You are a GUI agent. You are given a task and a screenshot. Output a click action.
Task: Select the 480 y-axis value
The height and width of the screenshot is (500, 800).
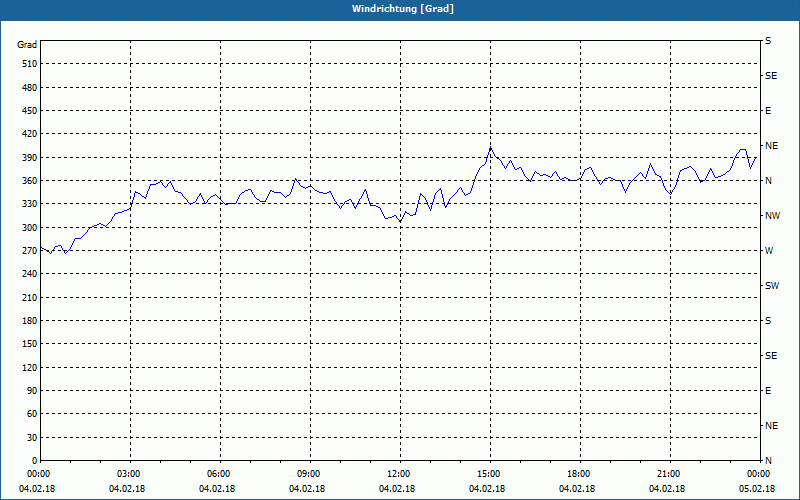(x=29, y=87)
